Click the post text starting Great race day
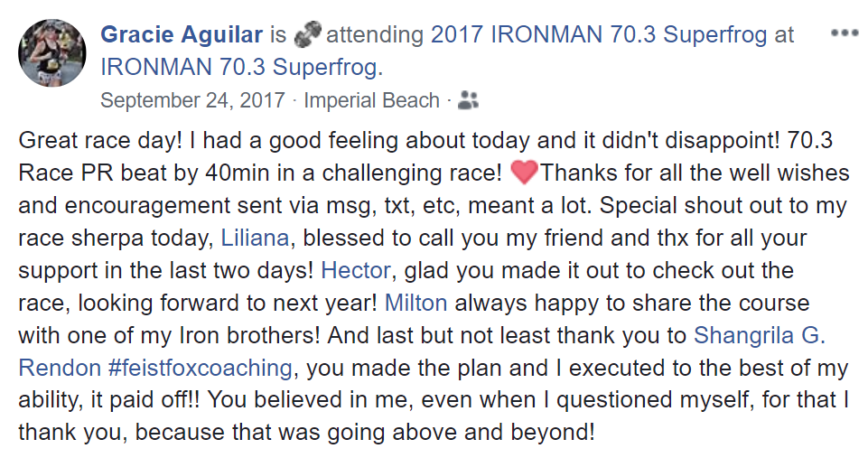This screenshot has width=868, height=458. coord(434,286)
